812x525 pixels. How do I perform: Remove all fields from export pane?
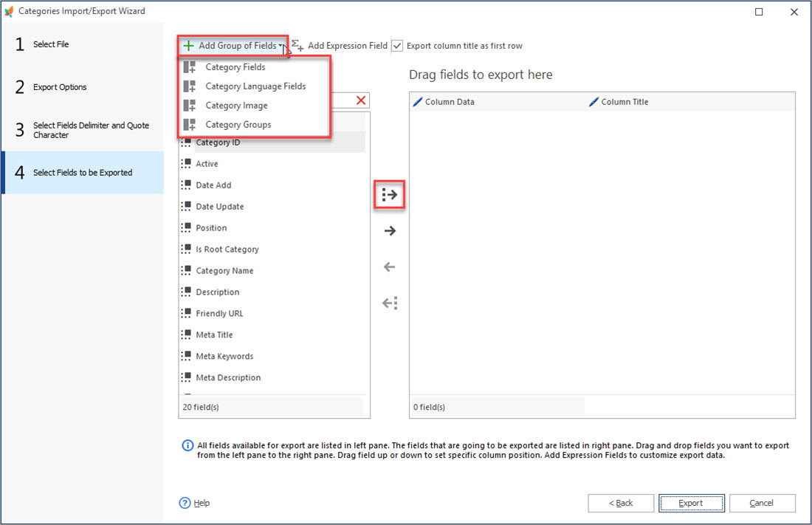[x=390, y=303]
